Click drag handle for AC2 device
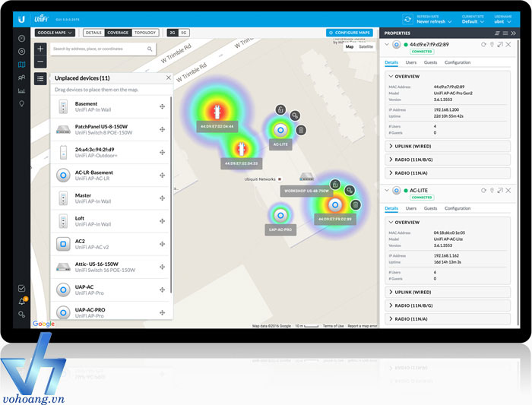This screenshot has height=405, width=532. point(162,244)
